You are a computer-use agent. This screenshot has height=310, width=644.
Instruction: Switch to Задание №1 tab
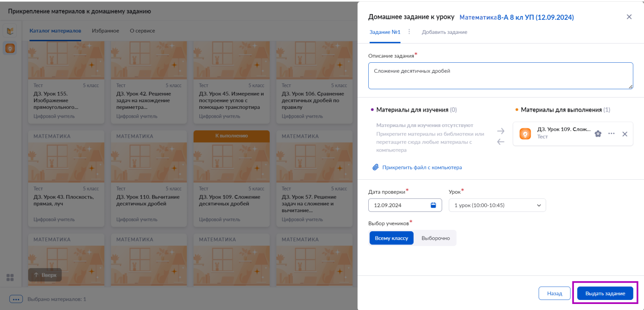[x=385, y=32]
